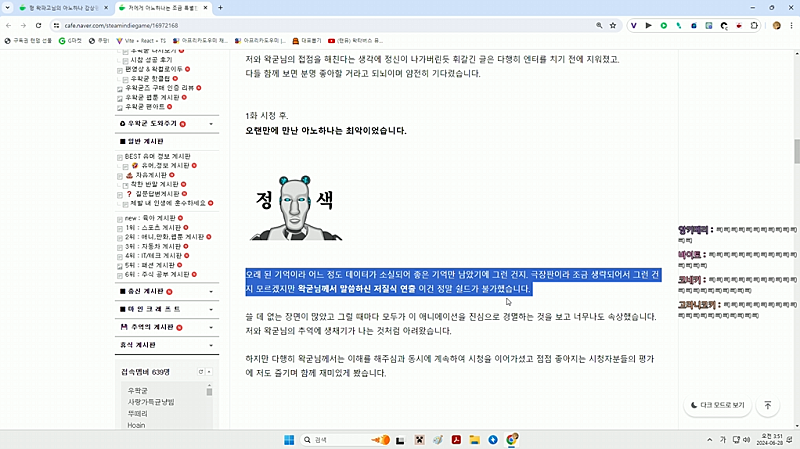Go back to previous page
800x449 pixels.
click(9, 26)
